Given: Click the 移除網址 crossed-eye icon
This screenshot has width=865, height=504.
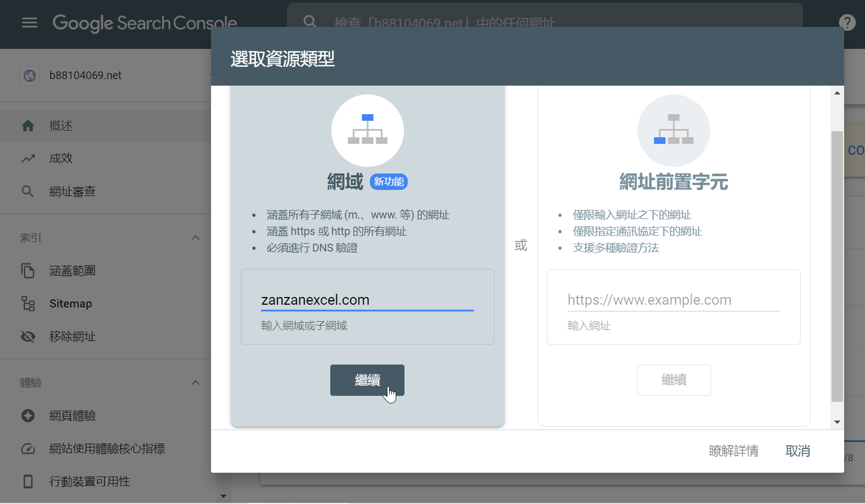Looking at the screenshot, I should pyautogui.click(x=28, y=337).
